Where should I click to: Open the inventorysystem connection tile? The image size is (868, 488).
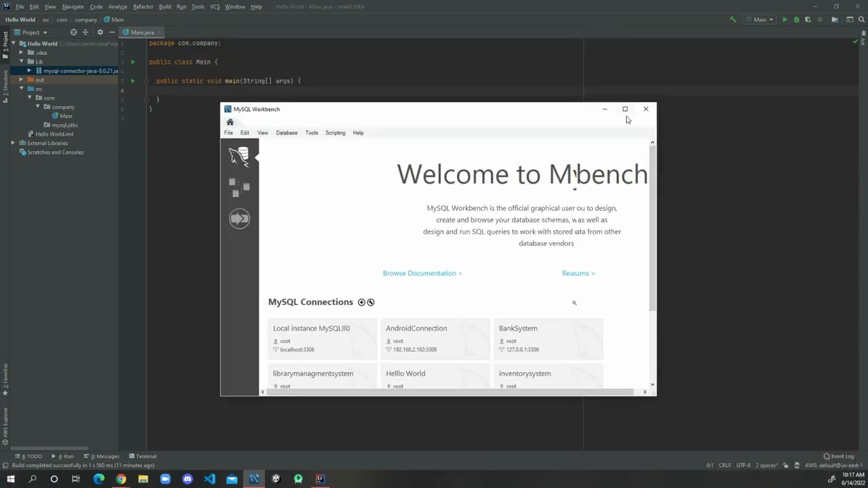tap(548, 377)
